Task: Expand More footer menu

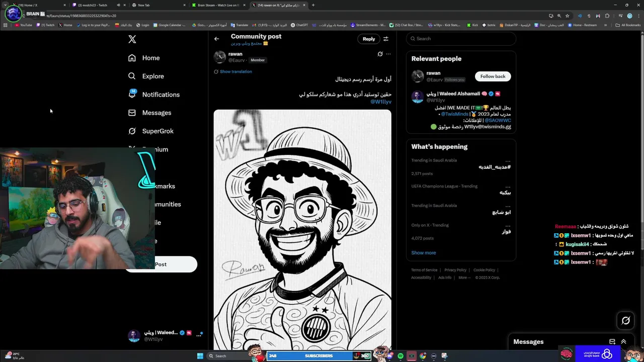Action: pyautogui.click(x=464, y=278)
